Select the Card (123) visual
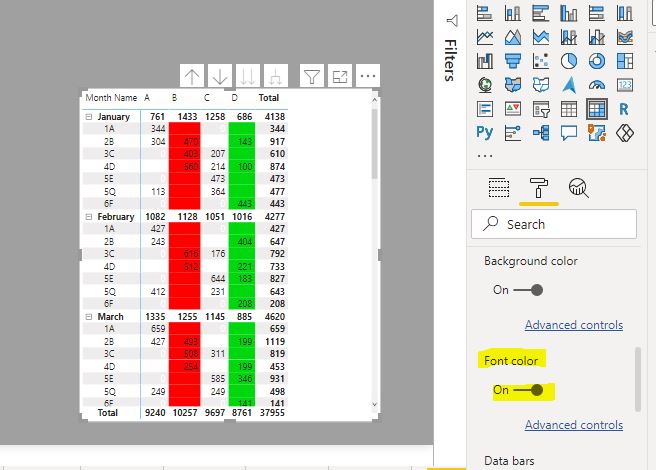This screenshot has width=656, height=470. tap(625, 85)
